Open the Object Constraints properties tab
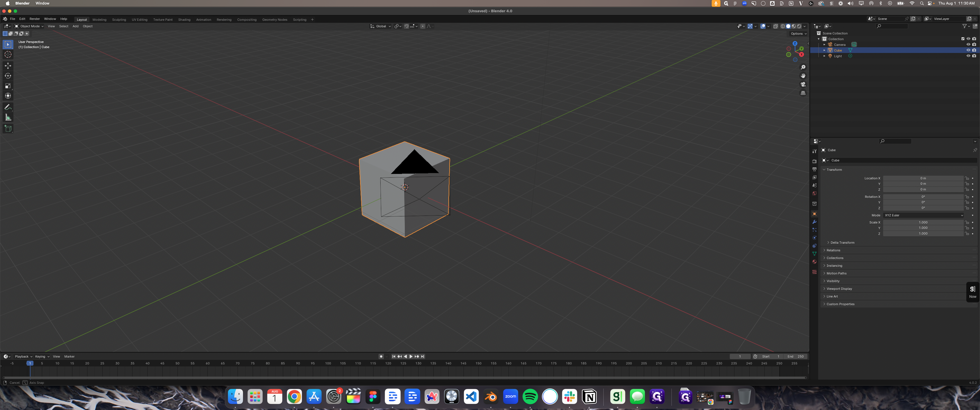Screen dimensions: 980x410 tap(814, 246)
